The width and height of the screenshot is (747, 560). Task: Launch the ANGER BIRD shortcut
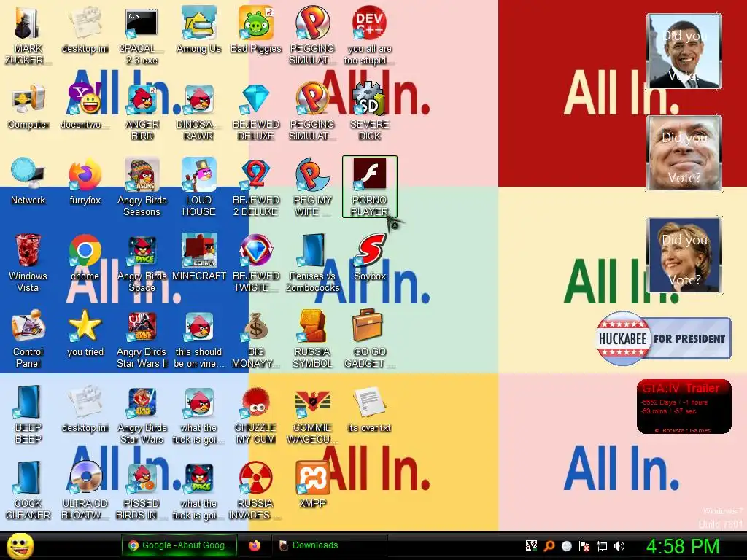142,112
